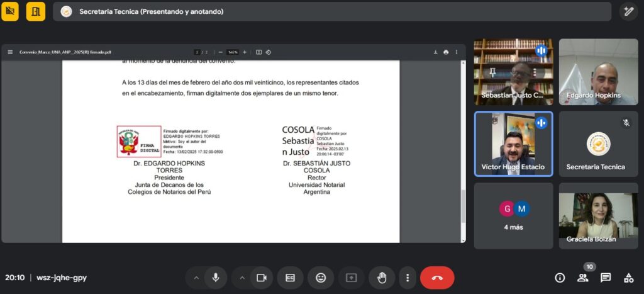This screenshot has width=644, height=294.
Task: Click the present screen icon
Action: point(351,278)
